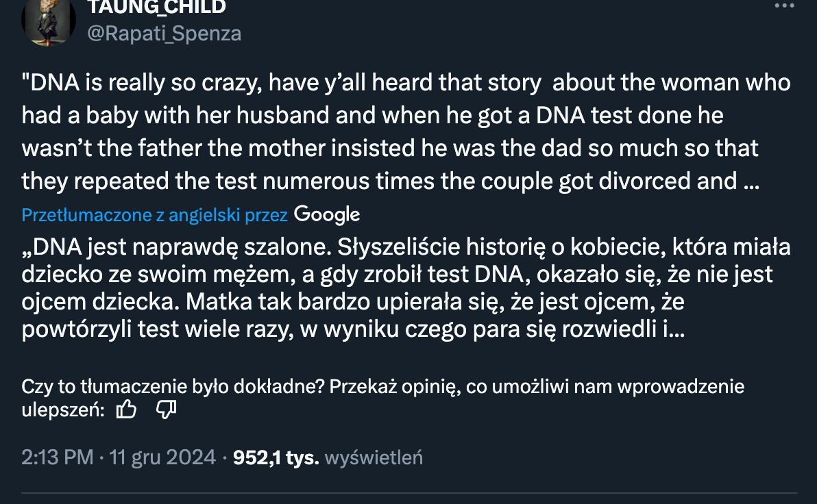Click the "Przetłumaczone z angielski przez" link

pos(154,215)
